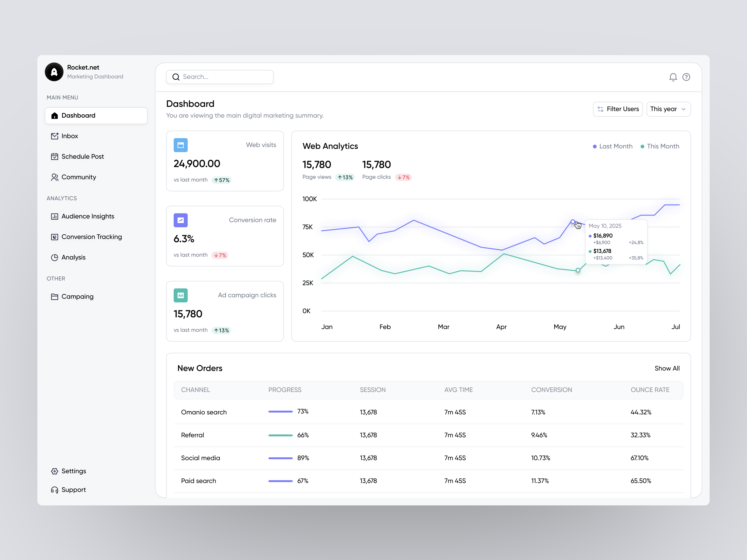747x560 pixels.
Task: Click the Conversion rate card icon
Action: click(x=181, y=220)
